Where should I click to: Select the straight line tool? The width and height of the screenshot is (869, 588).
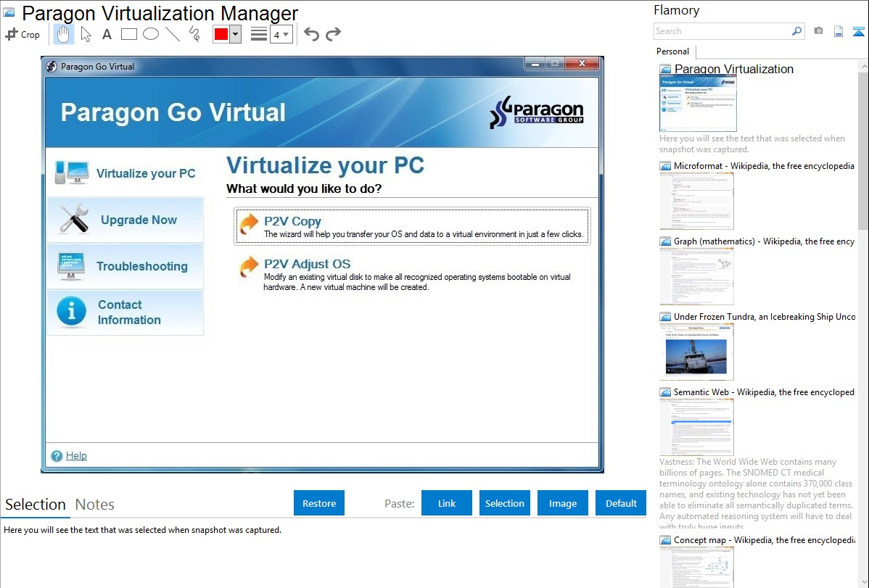tap(173, 34)
